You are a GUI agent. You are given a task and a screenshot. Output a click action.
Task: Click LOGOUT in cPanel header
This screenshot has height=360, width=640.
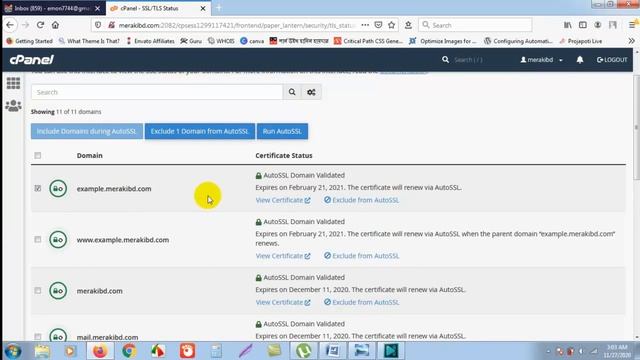[612, 60]
